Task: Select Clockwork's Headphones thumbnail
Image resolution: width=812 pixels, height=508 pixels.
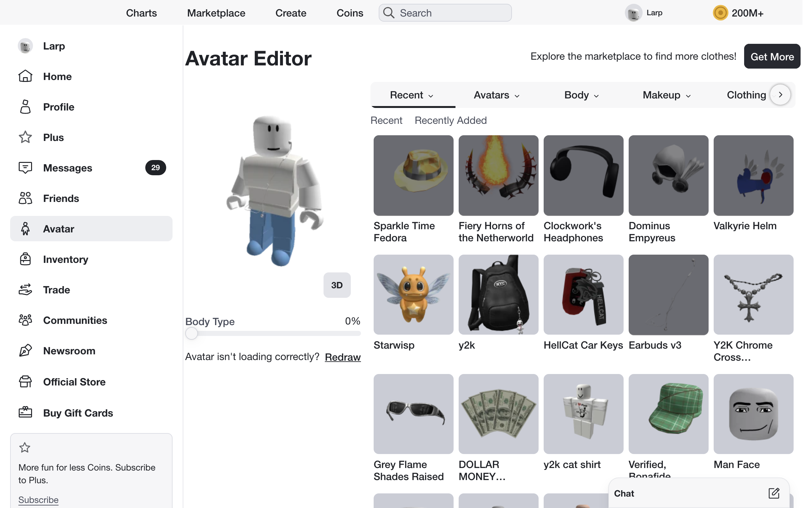Action: 583,175
